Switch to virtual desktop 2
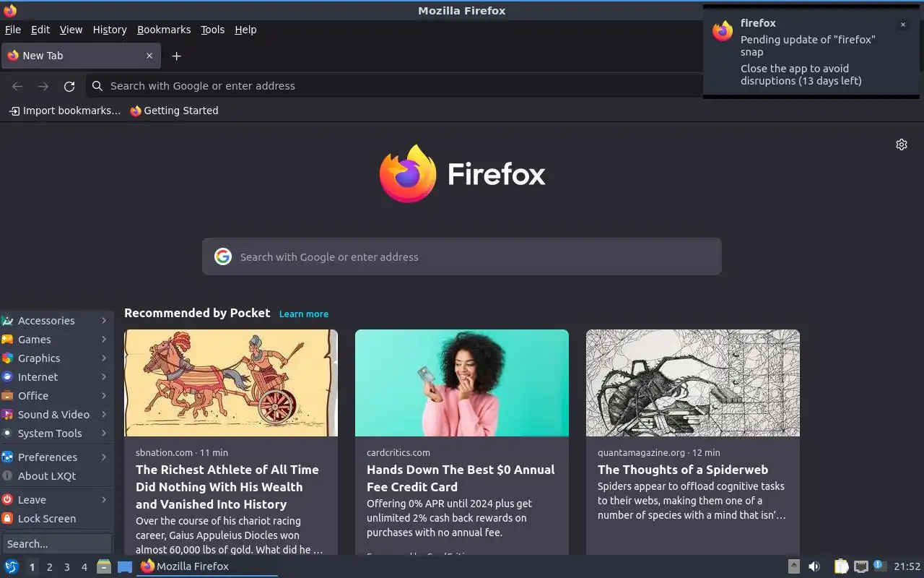 pos(49,567)
